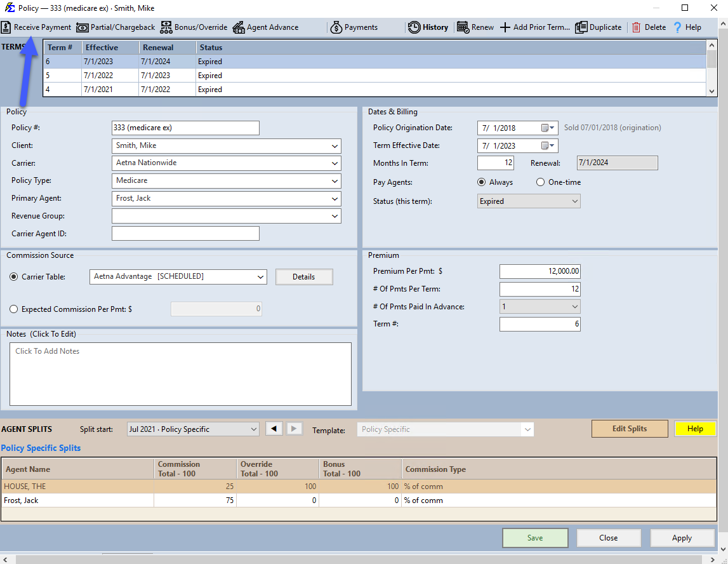
Task: Duplicate this policy
Action: 599,27
